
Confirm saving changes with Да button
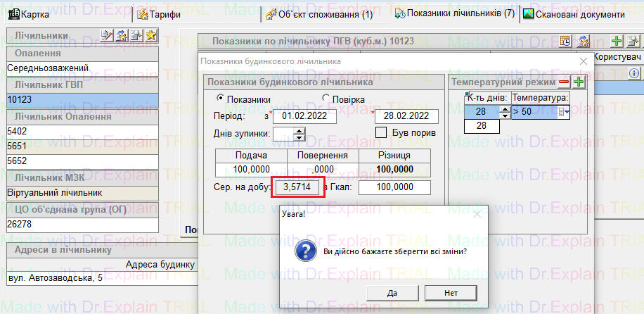pos(392,292)
